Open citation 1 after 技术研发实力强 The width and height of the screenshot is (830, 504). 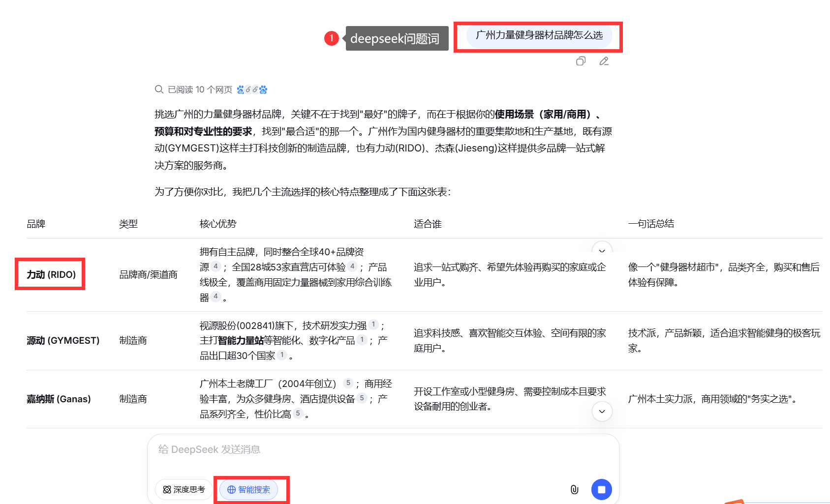[x=373, y=325]
